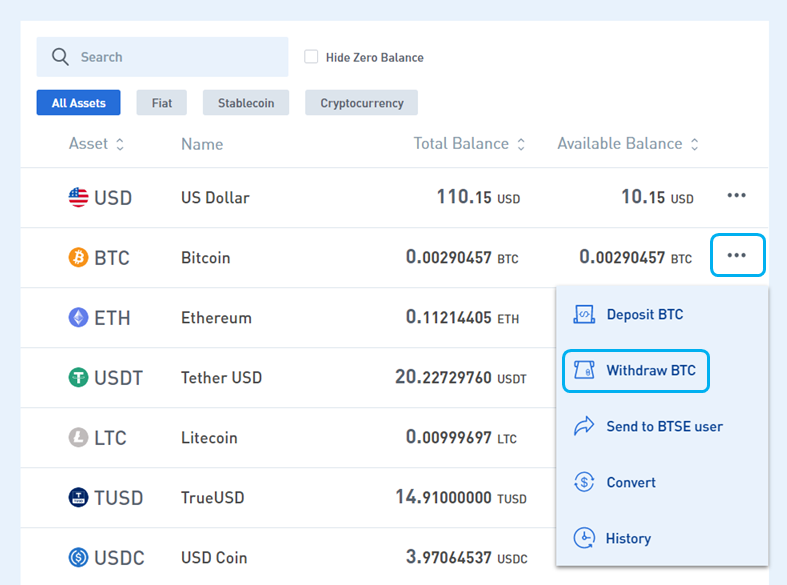
Task: Click the Bitcoin name cell
Action: [205, 258]
